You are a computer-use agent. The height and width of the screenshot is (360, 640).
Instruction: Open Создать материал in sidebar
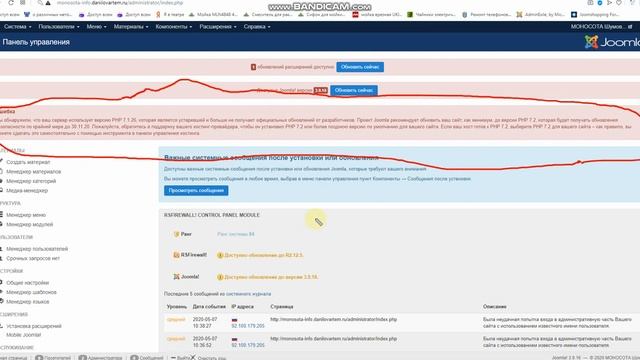[28, 162]
